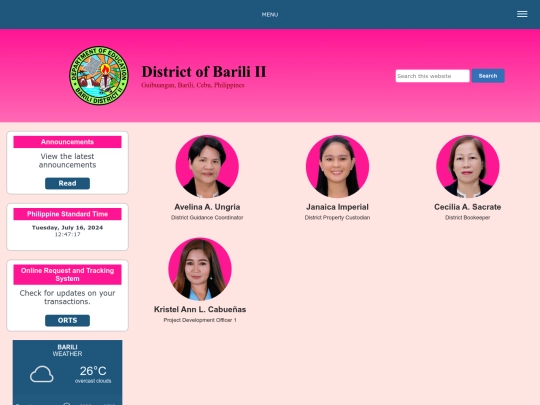Click the Read announcements button

click(x=68, y=183)
